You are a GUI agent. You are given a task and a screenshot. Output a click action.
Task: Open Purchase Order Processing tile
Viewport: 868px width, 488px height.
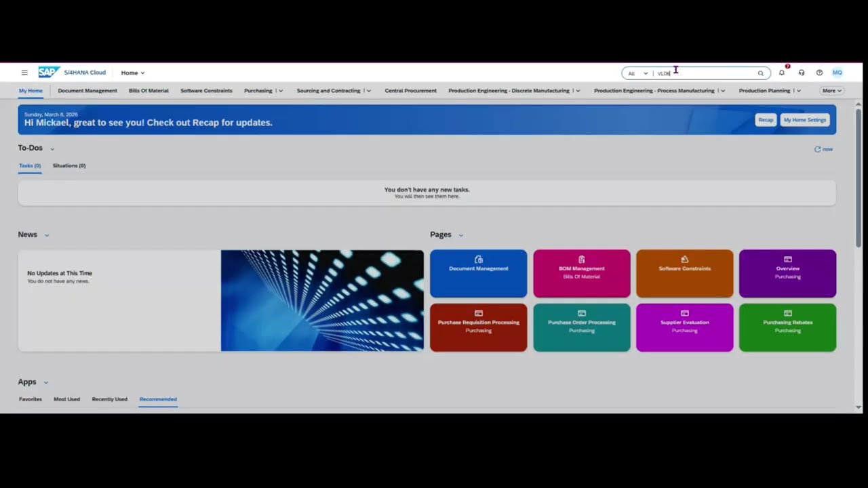pos(582,327)
